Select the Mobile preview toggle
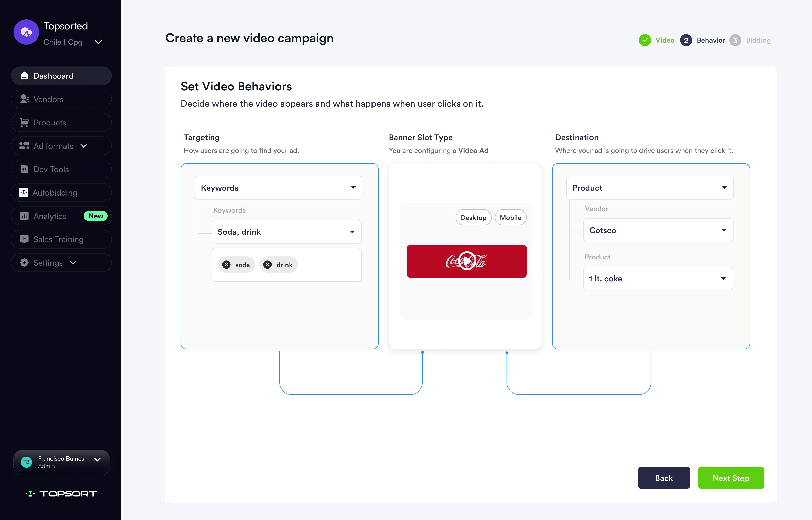The image size is (812, 520). [x=510, y=217]
